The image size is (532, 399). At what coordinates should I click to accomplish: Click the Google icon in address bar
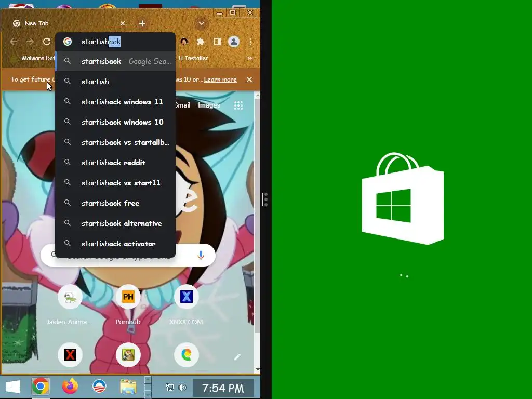click(68, 42)
